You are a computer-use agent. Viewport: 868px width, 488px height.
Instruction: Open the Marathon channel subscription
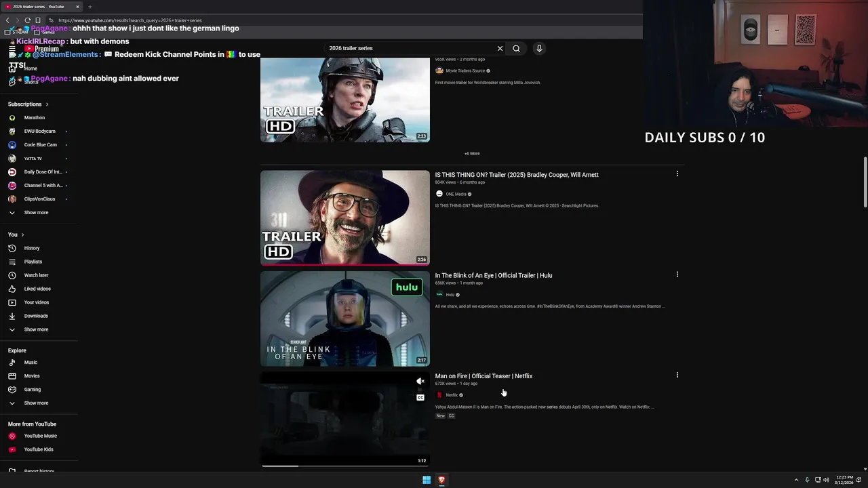34,118
